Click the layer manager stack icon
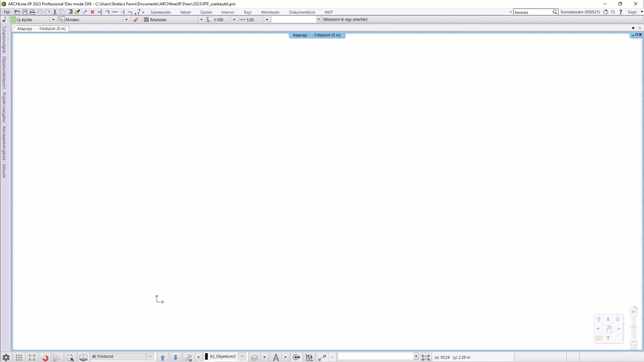This screenshot has height=362, width=644. pos(254,357)
